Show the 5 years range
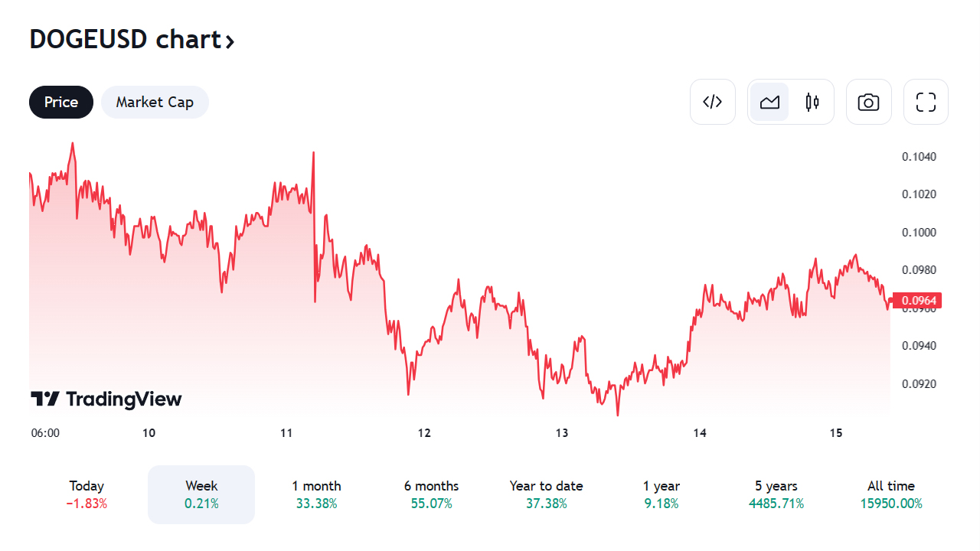 pyautogui.click(x=776, y=494)
